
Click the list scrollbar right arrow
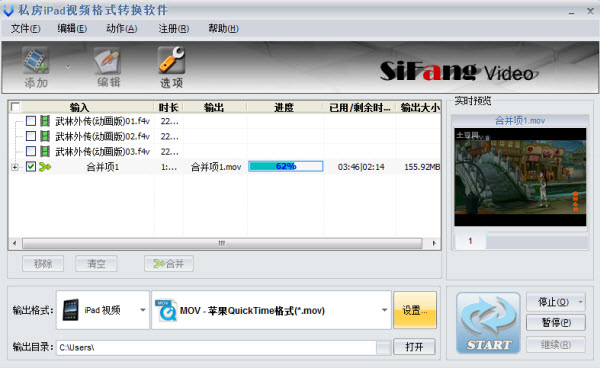pyautogui.click(x=434, y=243)
